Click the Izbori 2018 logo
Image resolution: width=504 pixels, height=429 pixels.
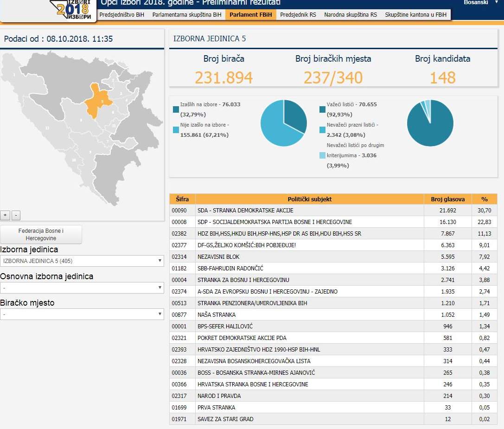click(x=73, y=9)
